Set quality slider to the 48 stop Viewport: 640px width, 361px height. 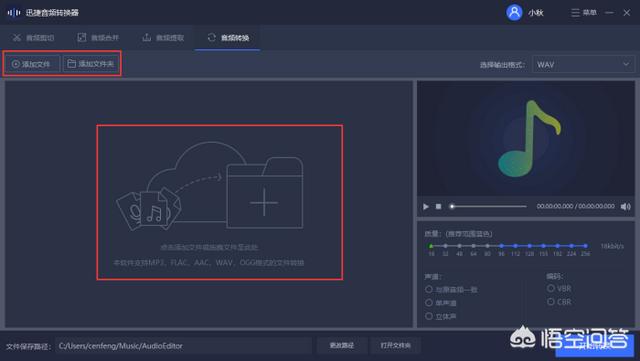point(459,246)
